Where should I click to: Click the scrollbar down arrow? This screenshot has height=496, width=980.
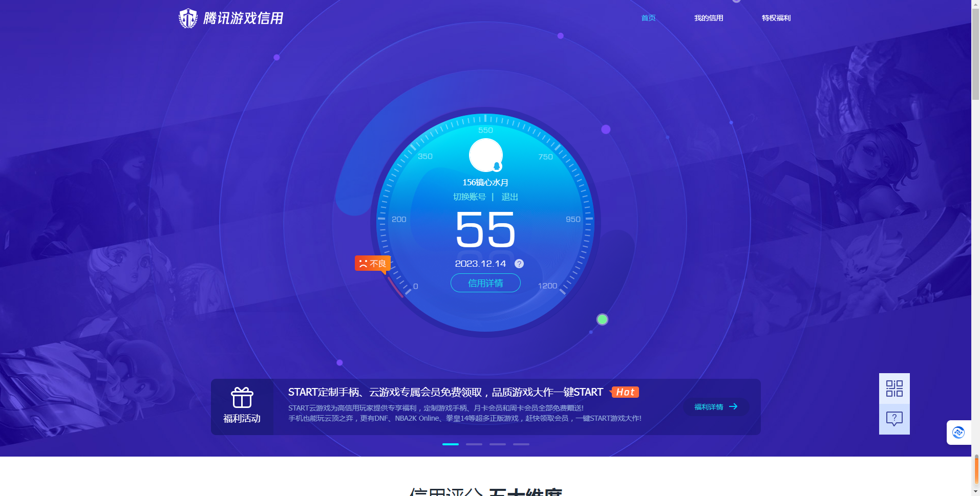(x=976, y=491)
